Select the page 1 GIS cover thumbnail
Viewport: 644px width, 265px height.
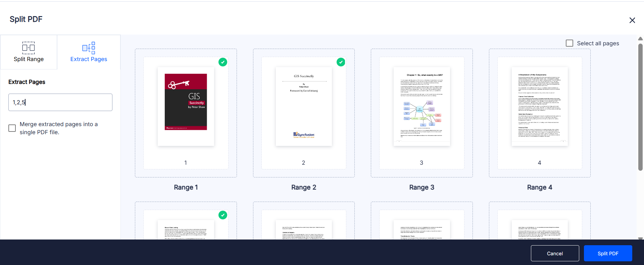click(186, 106)
